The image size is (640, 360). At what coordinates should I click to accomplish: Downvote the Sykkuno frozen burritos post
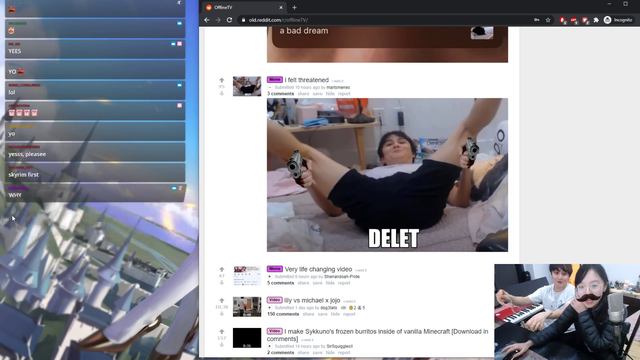click(222, 344)
